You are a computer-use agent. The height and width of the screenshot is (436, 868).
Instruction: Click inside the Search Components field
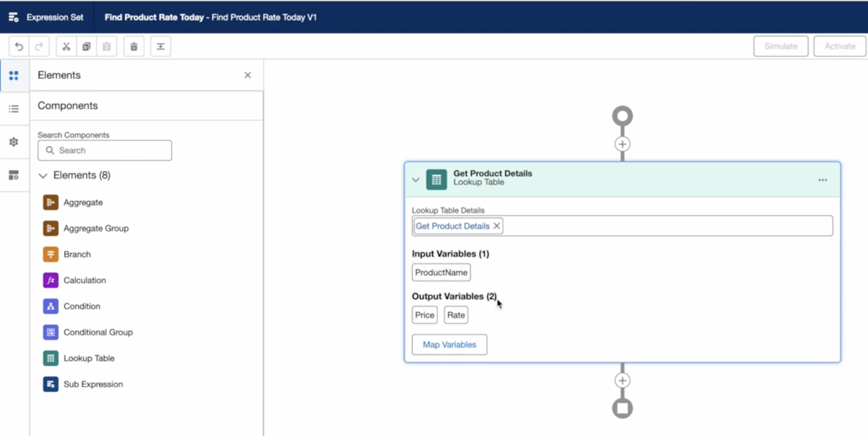pyautogui.click(x=105, y=150)
